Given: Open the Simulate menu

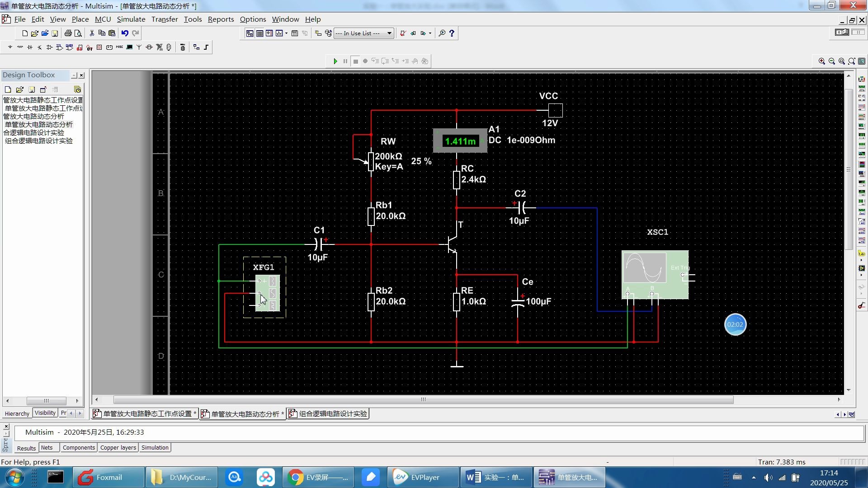Looking at the screenshot, I should (x=131, y=19).
